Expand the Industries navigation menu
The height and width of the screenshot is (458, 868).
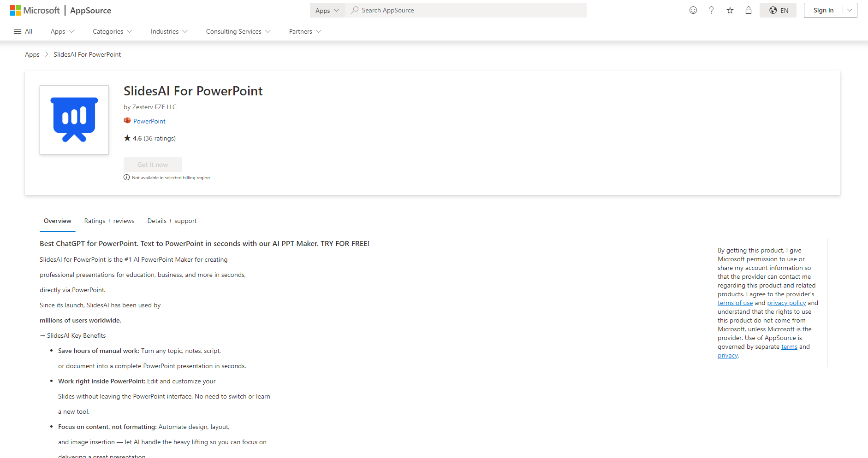pos(169,31)
